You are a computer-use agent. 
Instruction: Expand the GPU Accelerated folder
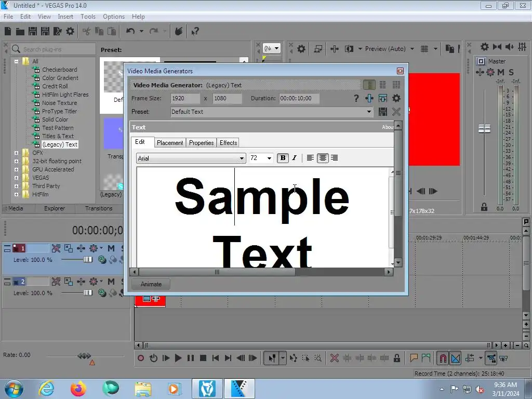click(16, 170)
